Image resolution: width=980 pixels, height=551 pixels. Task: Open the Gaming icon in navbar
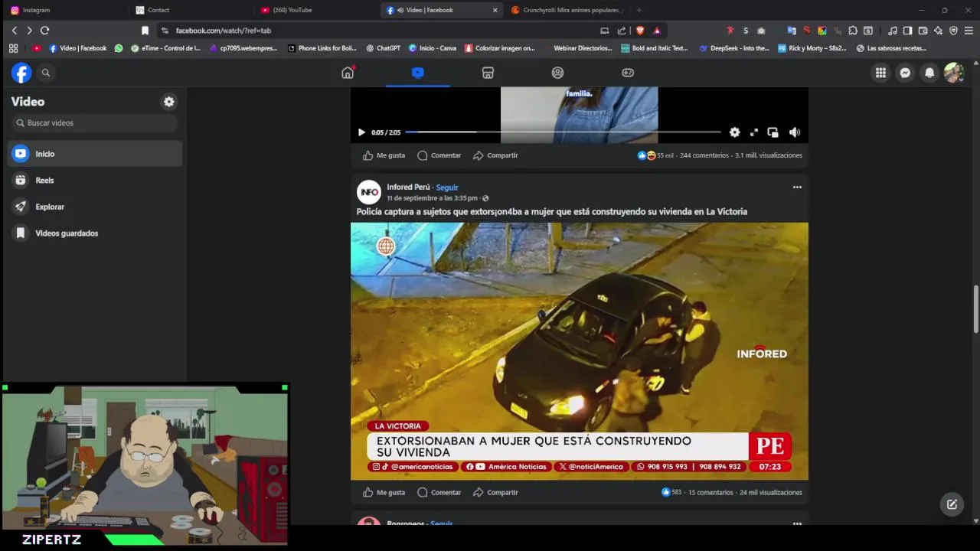(x=628, y=73)
